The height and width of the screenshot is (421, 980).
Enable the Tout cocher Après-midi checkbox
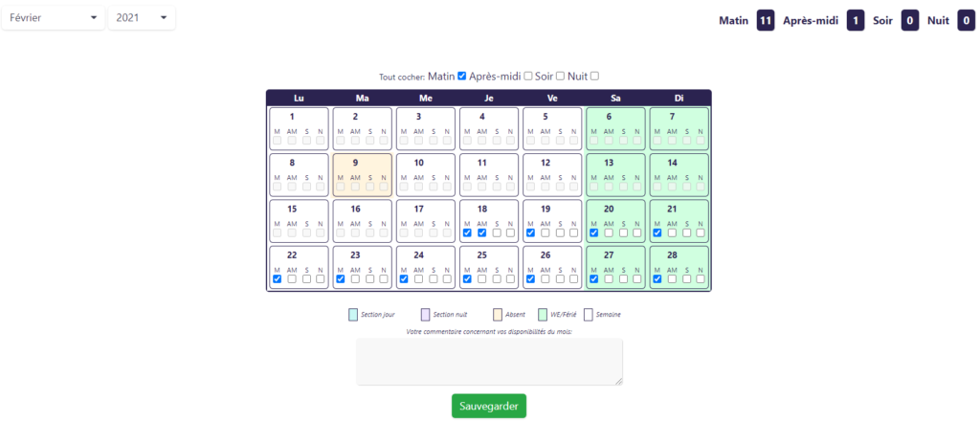(528, 77)
